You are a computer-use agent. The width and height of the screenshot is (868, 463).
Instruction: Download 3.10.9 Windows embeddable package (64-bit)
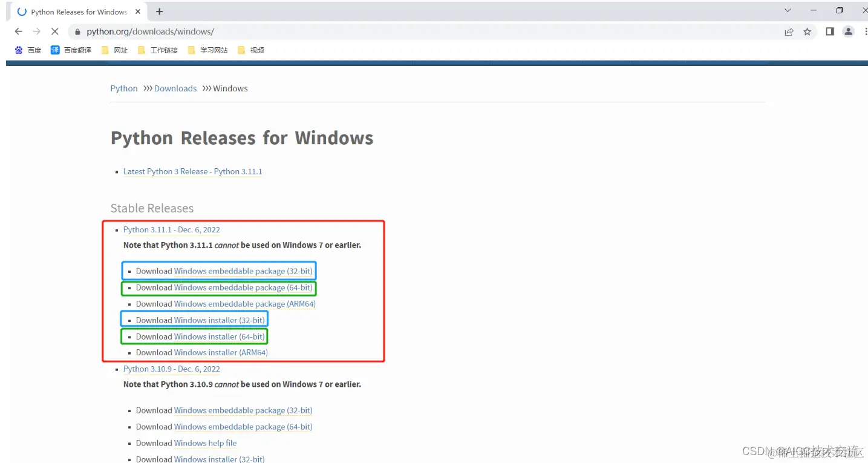point(243,427)
